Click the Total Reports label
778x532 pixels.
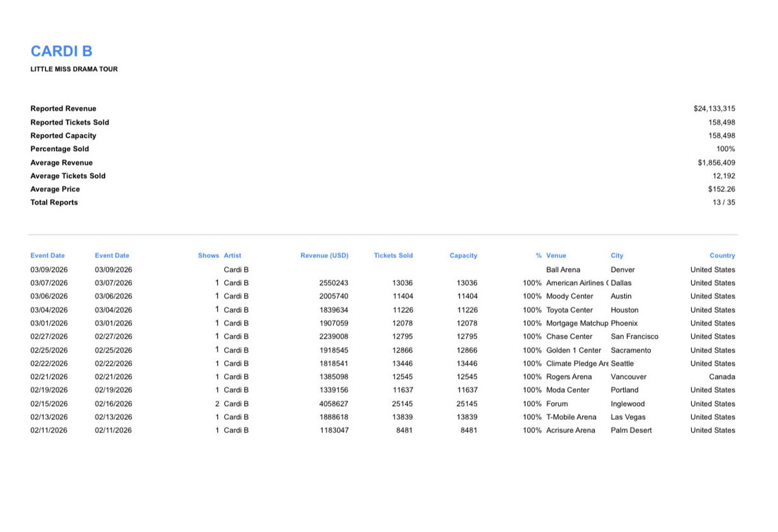(54, 202)
